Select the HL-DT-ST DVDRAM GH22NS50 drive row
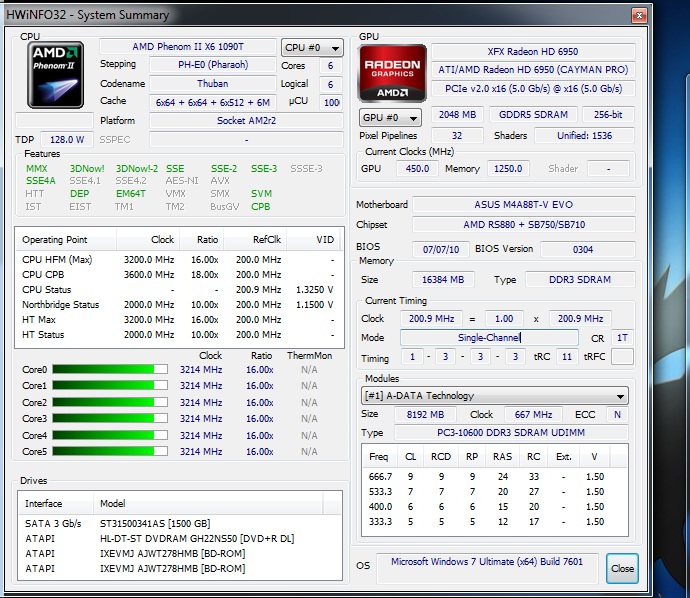 180,538
